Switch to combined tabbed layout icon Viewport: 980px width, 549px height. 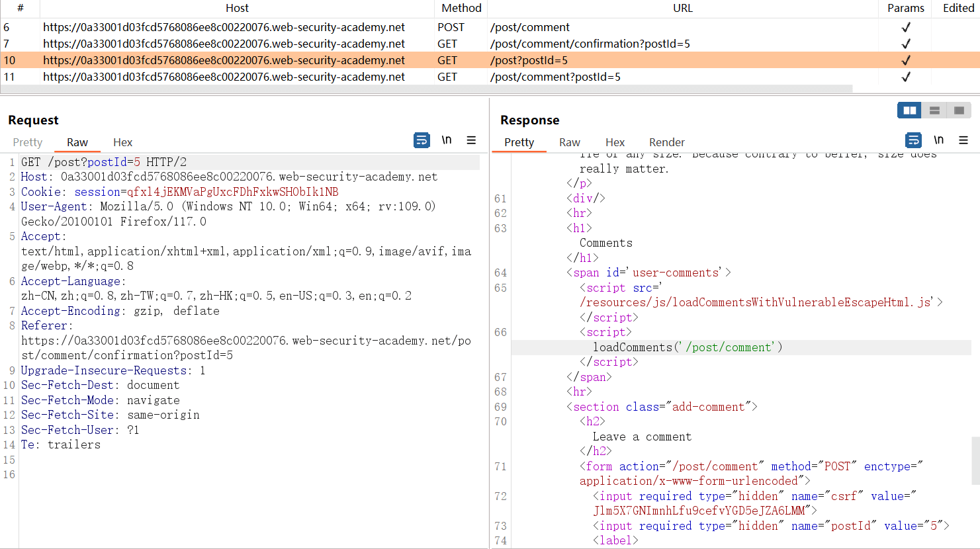tap(959, 110)
